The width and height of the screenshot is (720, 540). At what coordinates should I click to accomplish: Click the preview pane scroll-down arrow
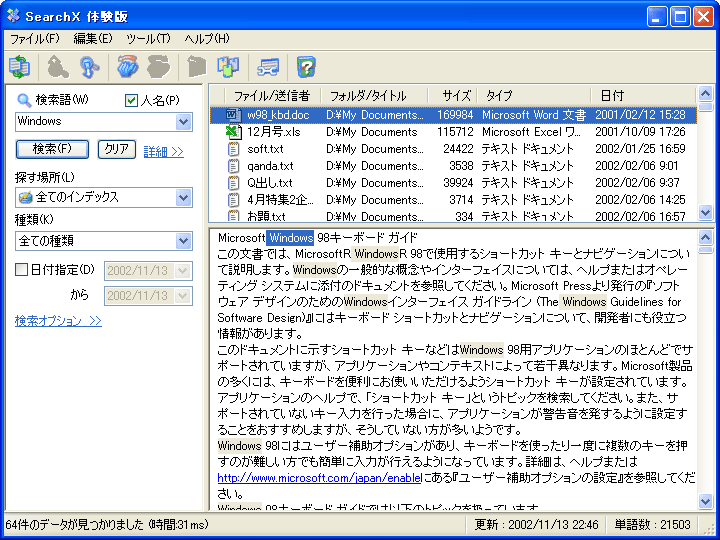click(706, 502)
